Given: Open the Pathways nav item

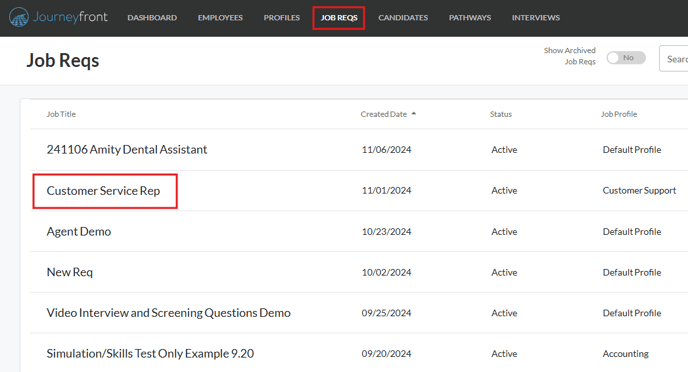Looking at the screenshot, I should click(x=469, y=18).
